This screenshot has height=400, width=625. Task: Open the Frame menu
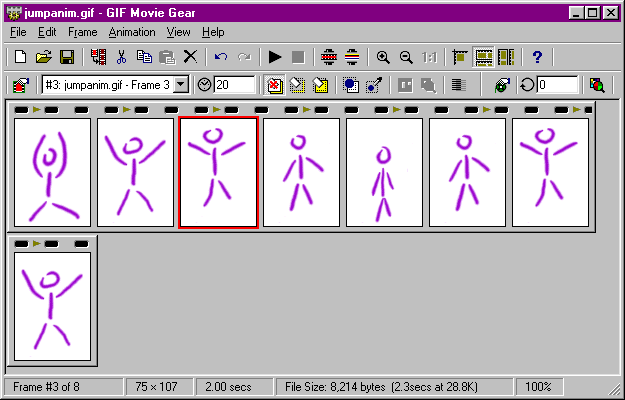82,32
